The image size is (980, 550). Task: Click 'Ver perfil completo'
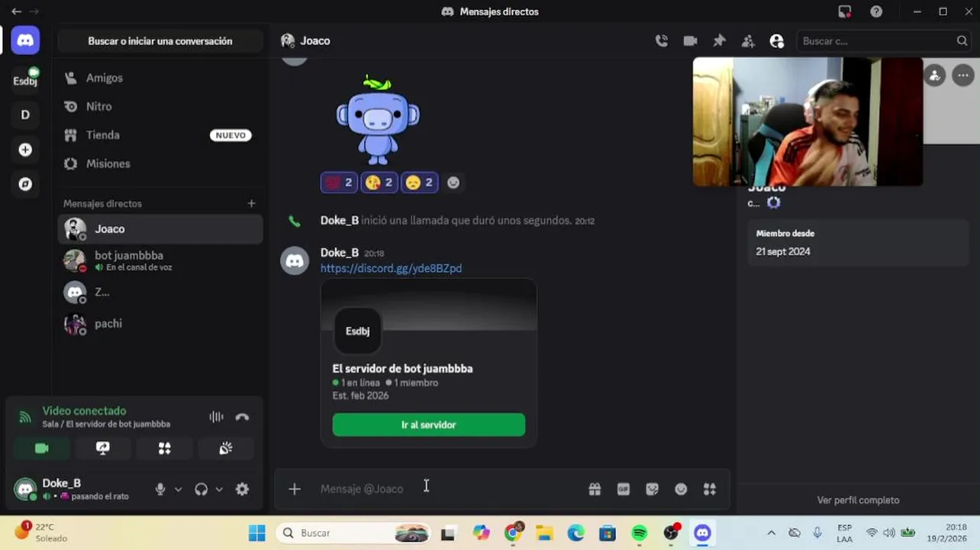(858, 500)
